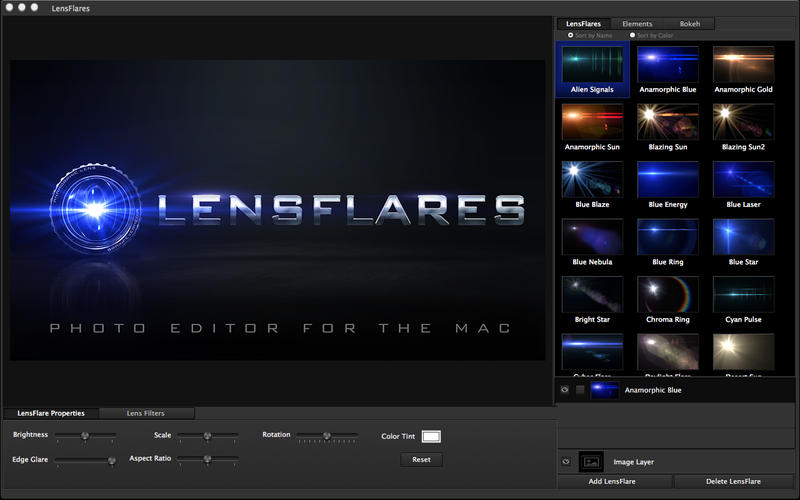Pick the Blazing Sun flare preset
Image resolution: width=800 pixels, height=500 pixels.
click(668, 122)
